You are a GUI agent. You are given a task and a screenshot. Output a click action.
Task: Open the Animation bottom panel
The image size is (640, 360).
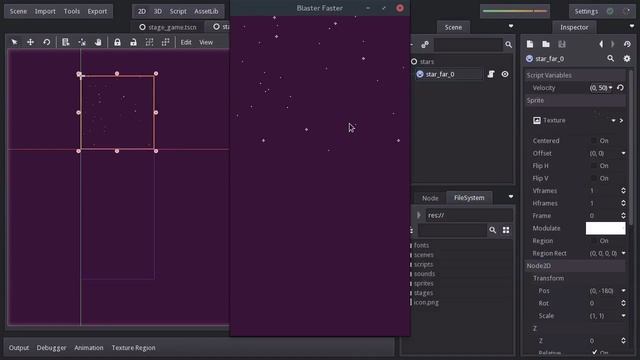[89, 348]
